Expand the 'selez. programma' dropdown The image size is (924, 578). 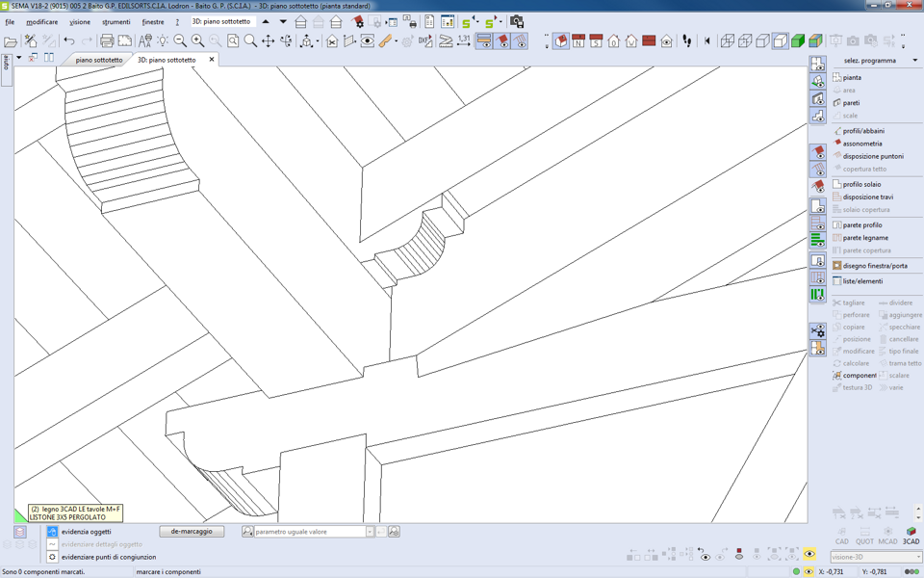pyautogui.click(x=914, y=61)
